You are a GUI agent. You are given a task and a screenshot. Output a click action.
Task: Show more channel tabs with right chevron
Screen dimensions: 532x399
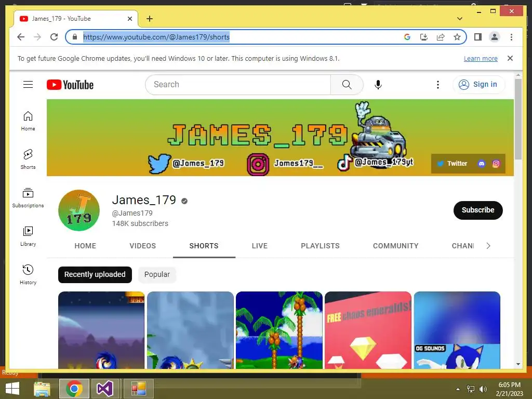click(488, 246)
